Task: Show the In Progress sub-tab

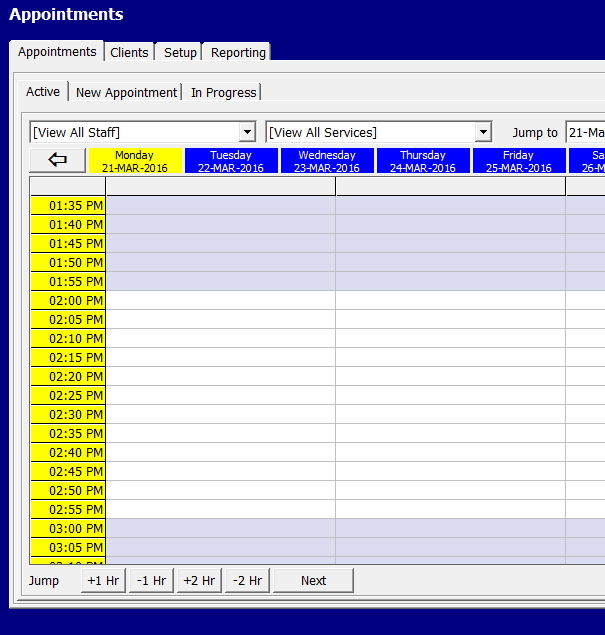Action: (223, 92)
